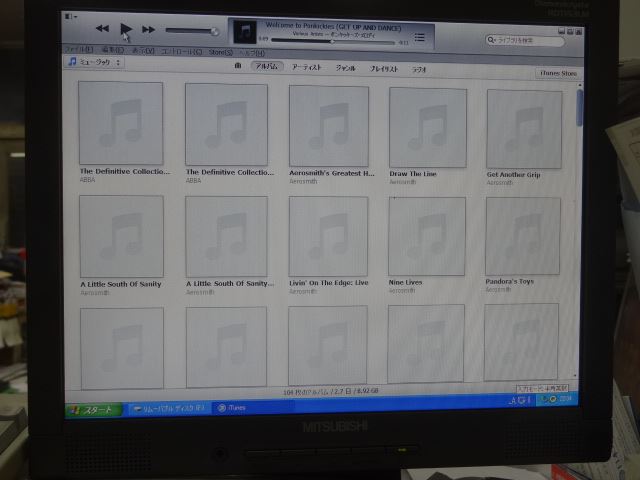Open the Draw The Line album cover
The image size is (640, 480).
pos(428,128)
